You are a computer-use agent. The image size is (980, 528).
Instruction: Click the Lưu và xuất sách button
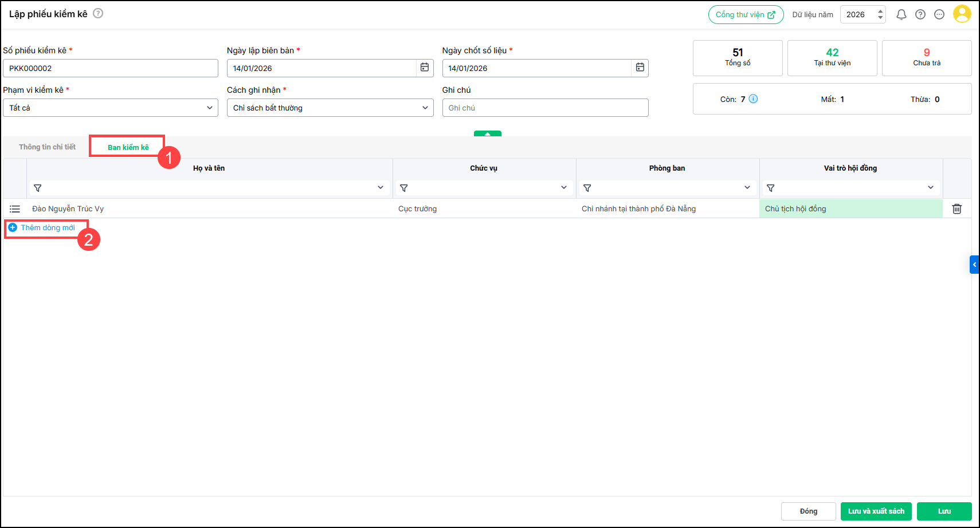pyautogui.click(x=876, y=511)
